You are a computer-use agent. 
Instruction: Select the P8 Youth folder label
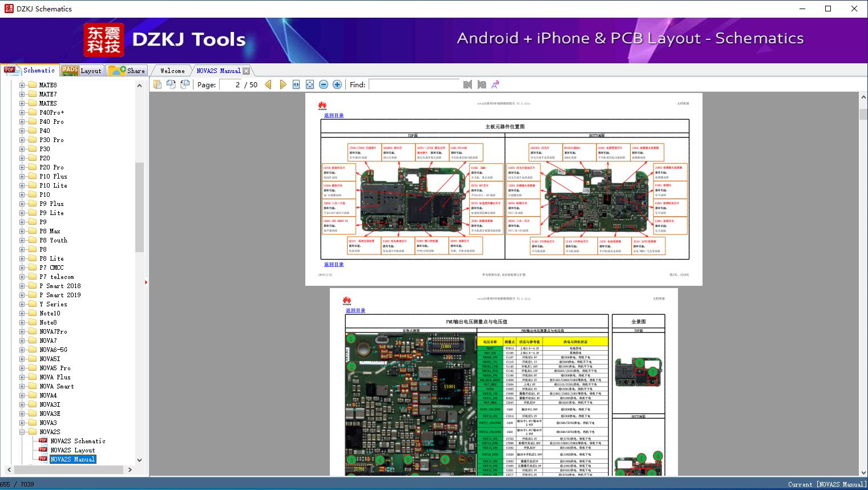(x=53, y=240)
